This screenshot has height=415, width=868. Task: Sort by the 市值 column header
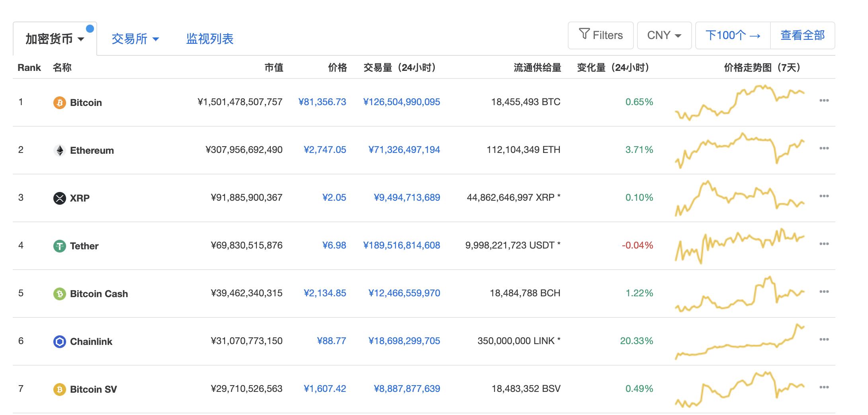[x=274, y=68]
